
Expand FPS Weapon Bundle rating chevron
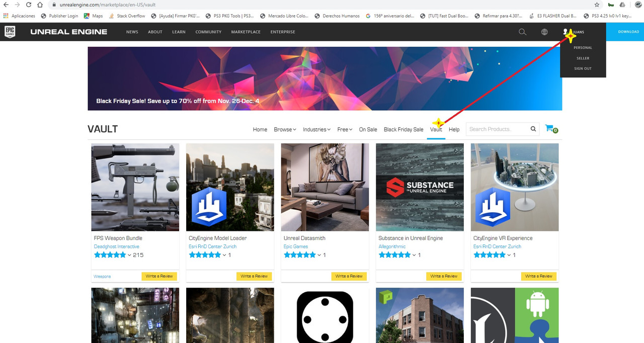[129, 255]
